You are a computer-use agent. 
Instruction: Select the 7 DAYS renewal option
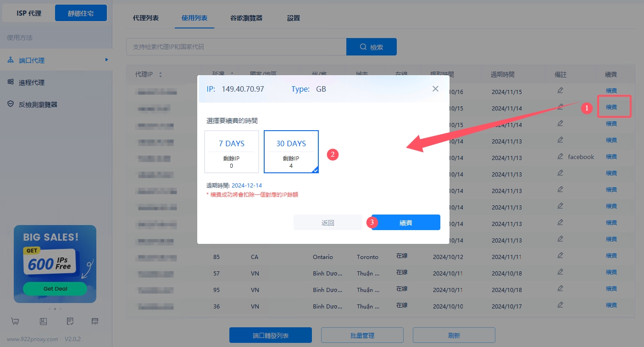[x=232, y=152]
